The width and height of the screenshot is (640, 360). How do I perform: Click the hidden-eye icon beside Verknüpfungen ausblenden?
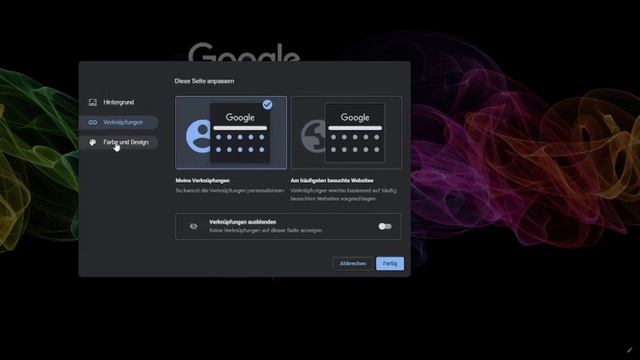193,227
